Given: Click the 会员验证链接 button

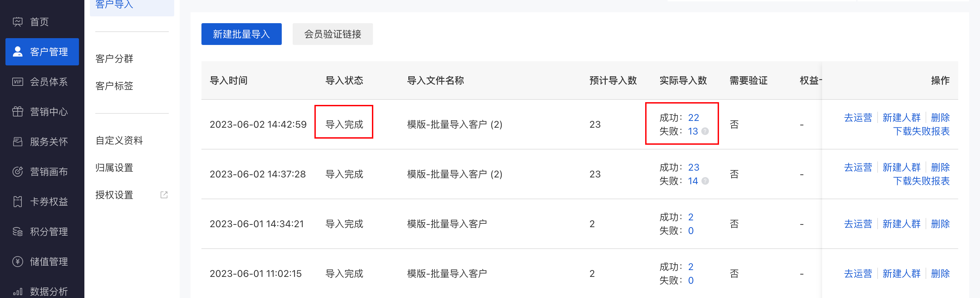Looking at the screenshot, I should pyautogui.click(x=332, y=34).
